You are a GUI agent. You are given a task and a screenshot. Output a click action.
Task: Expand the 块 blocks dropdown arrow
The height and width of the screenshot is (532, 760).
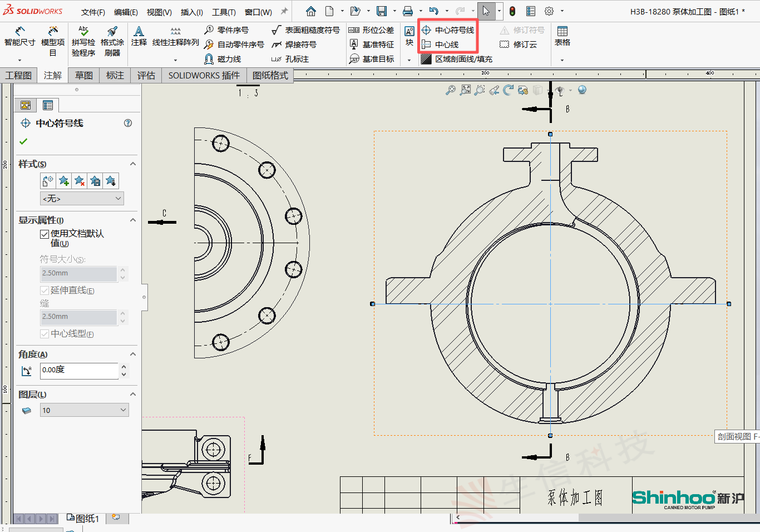pos(409,60)
